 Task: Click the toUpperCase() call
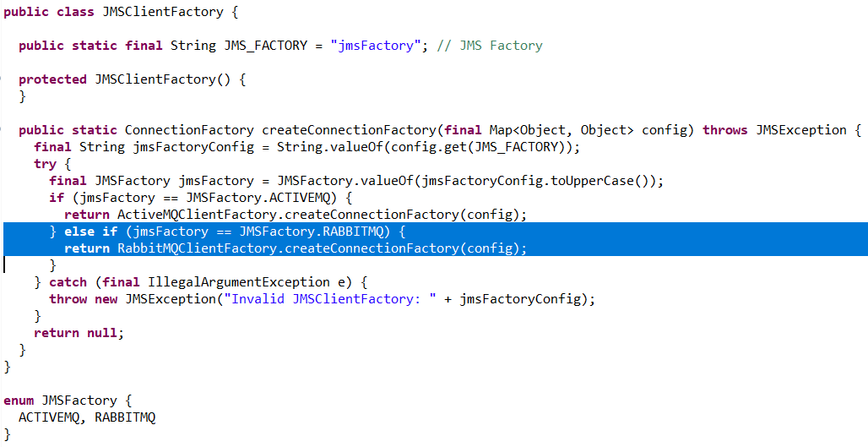click(x=599, y=181)
